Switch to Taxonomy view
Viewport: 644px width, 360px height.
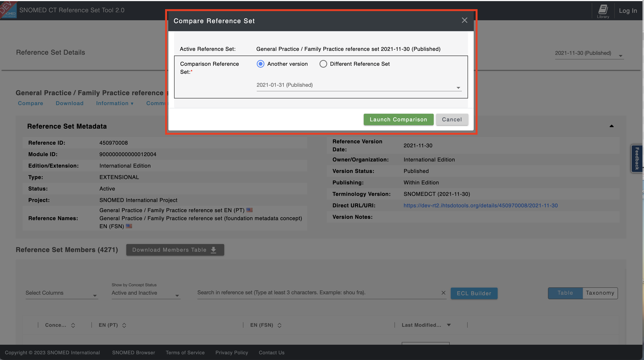point(600,293)
